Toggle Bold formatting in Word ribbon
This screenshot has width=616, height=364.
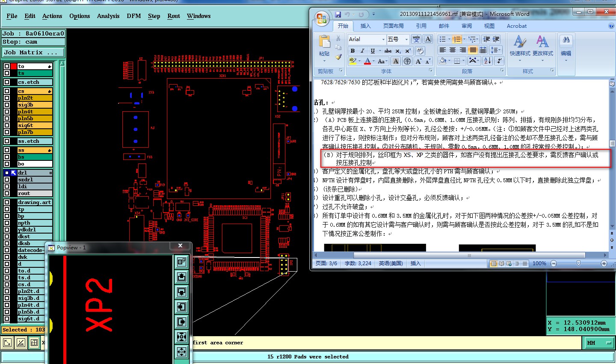click(353, 51)
